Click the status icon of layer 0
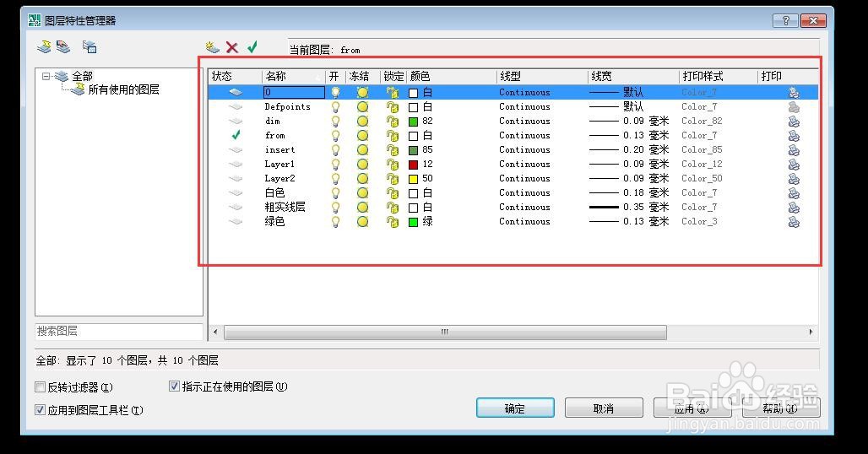Viewport: 868px width, 454px height. (x=236, y=92)
